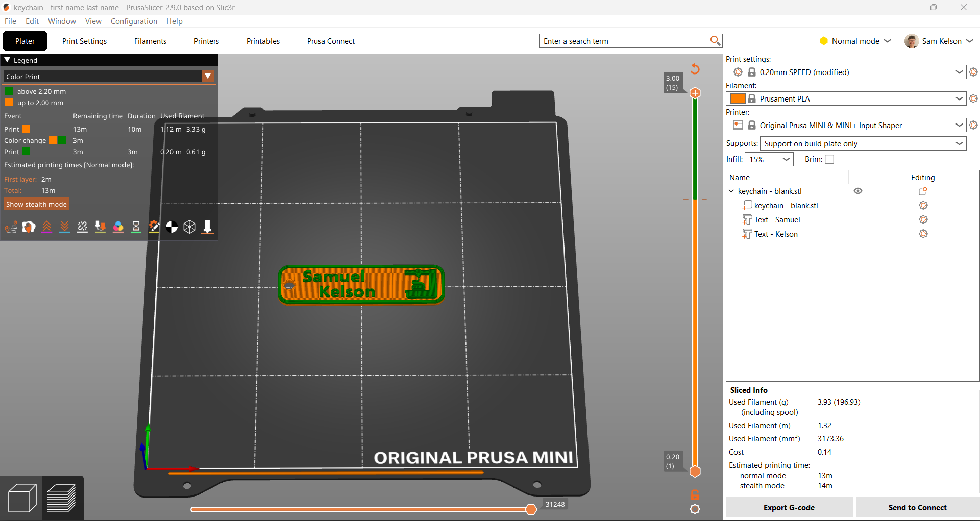Add color change with plus marker

click(x=695, y=93)
